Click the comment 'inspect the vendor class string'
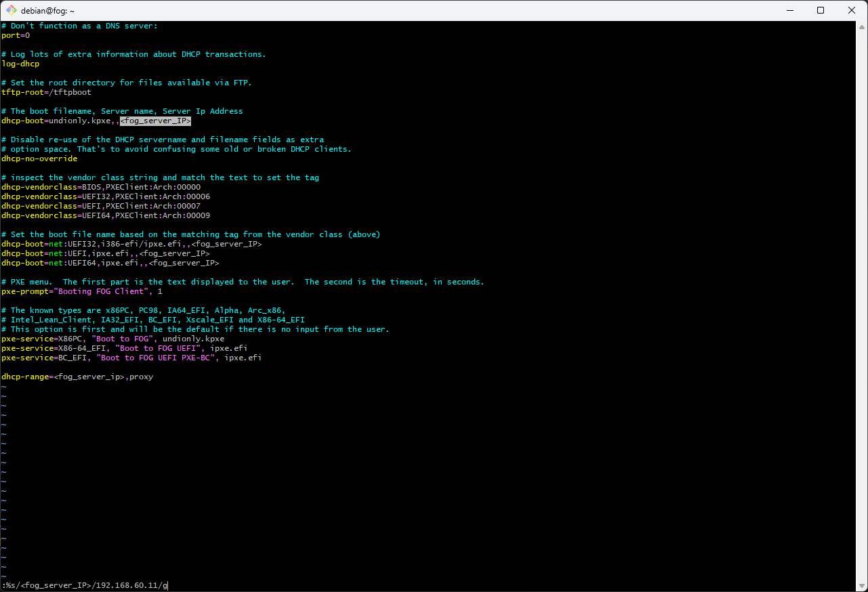 tap(160, 177)
